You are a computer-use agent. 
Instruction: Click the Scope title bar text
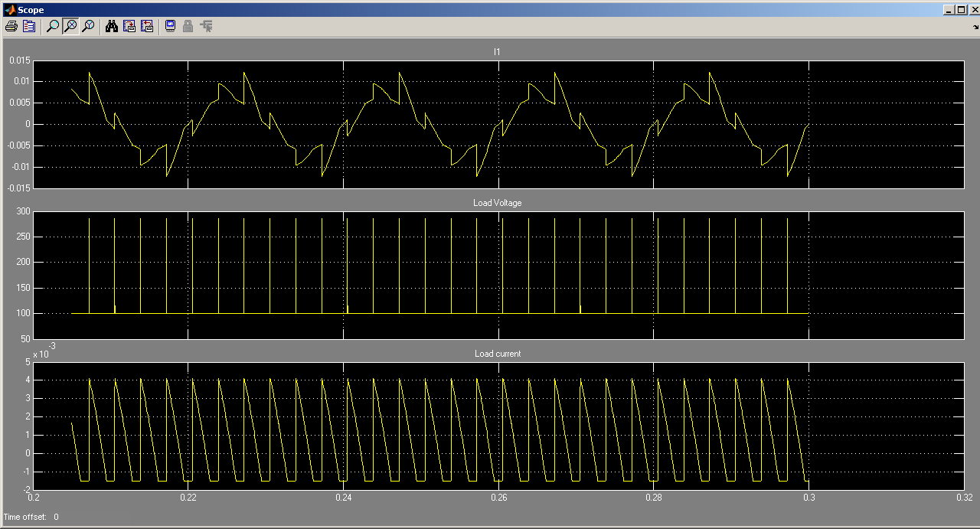click(31, 10)
